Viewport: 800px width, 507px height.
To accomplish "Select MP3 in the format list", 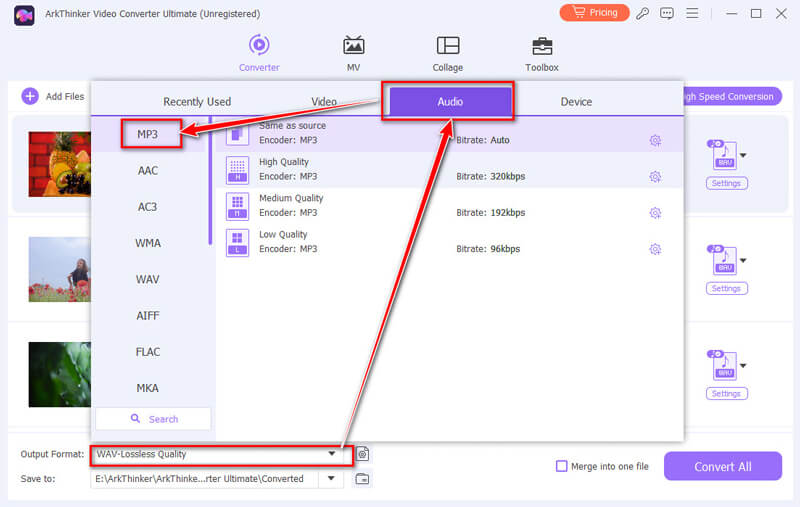I will [x=147, y=134].
